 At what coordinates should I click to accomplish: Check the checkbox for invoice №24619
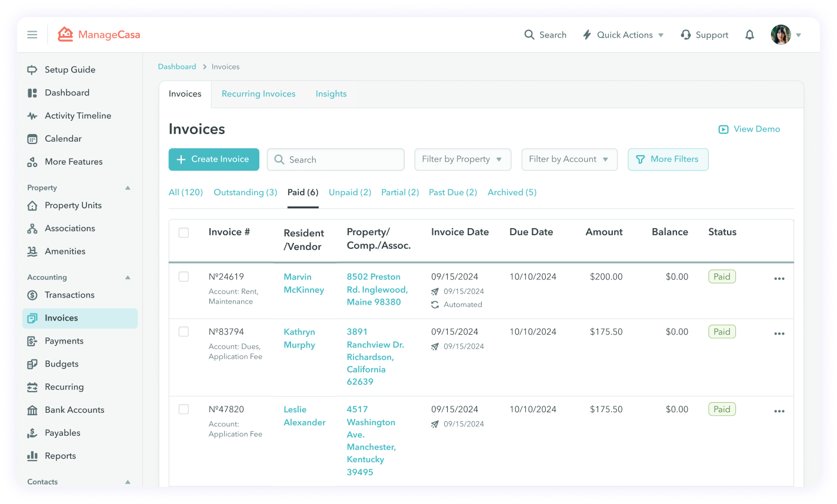(x=184, y=276)
